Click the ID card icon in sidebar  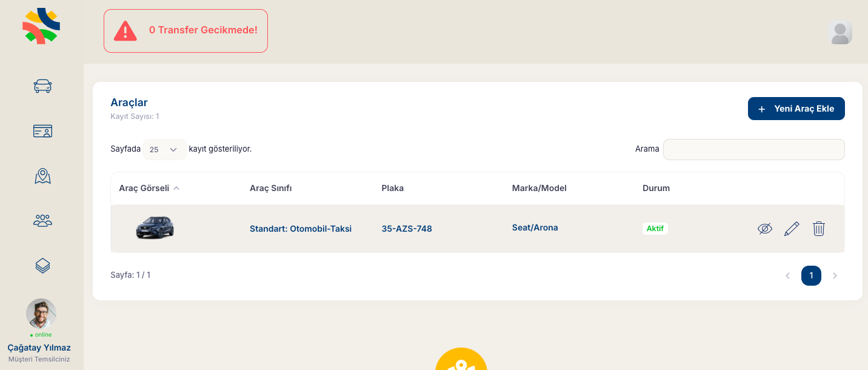[42, 131]
